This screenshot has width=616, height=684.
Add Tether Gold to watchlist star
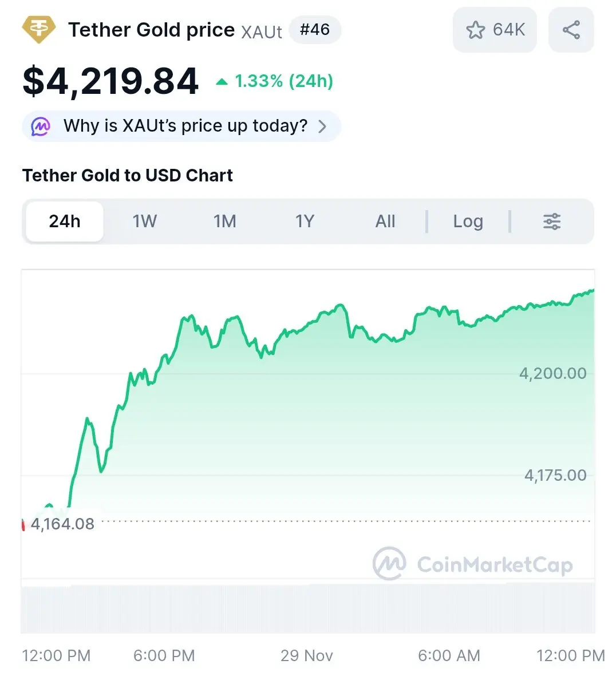tap(475, 30)
